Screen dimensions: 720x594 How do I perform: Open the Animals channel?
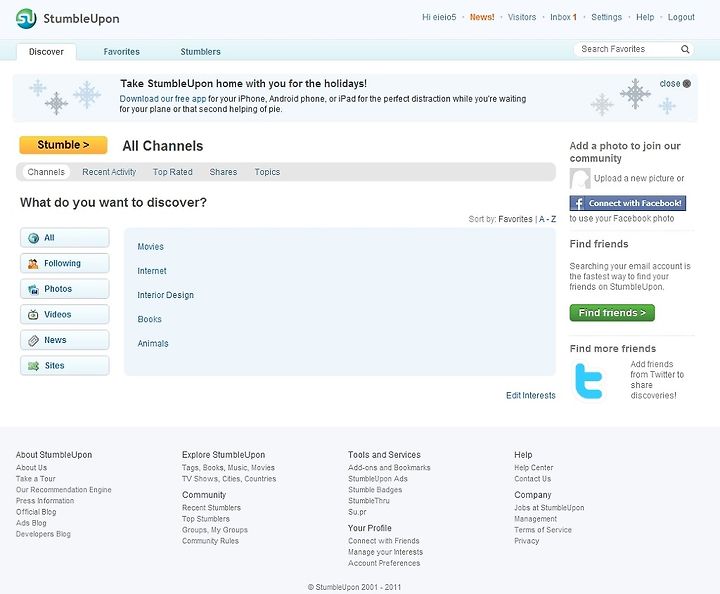click(153, 343)
